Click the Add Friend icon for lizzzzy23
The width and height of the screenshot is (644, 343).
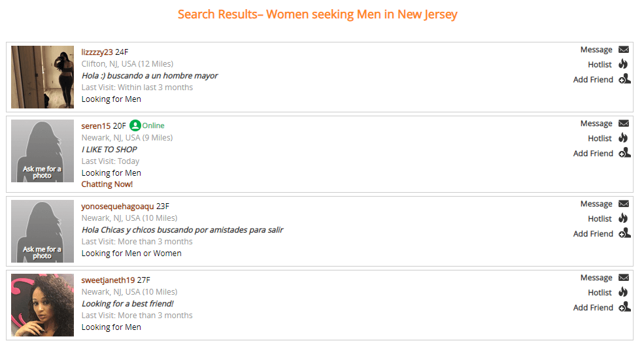(624, 79)
